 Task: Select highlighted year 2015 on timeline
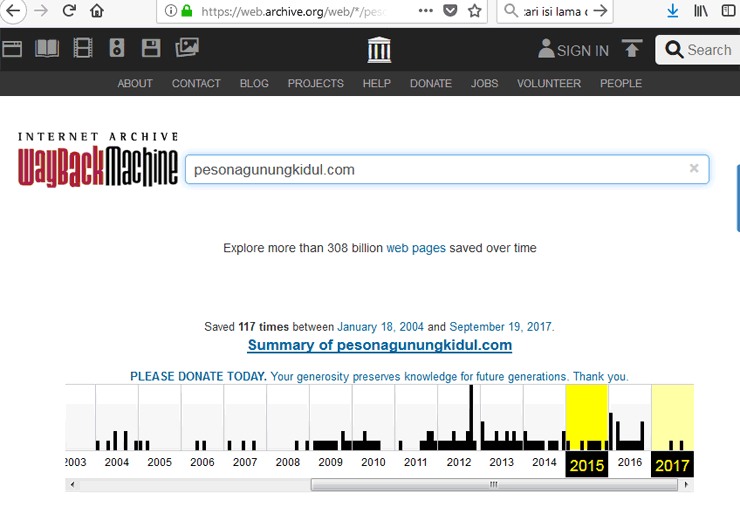click(x=587, y=465)
